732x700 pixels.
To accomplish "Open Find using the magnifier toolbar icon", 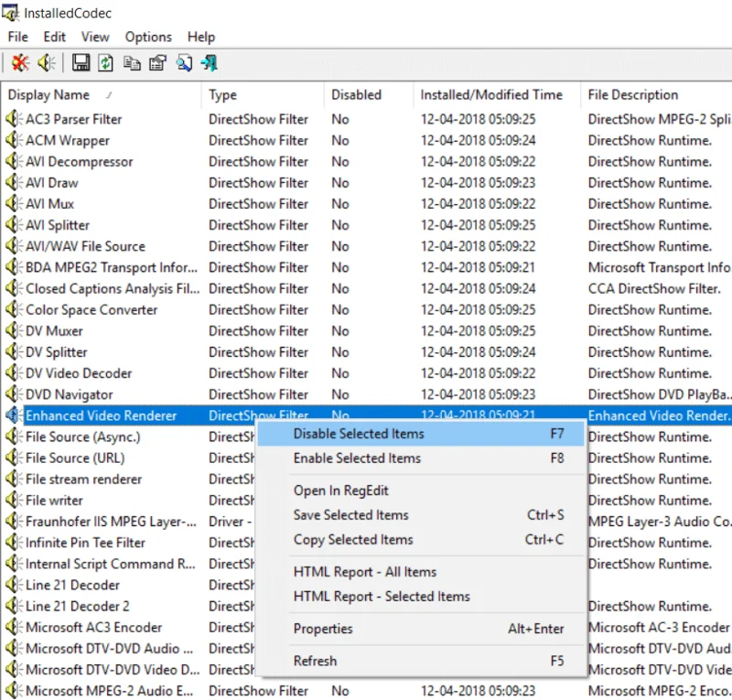I will 181,64.
